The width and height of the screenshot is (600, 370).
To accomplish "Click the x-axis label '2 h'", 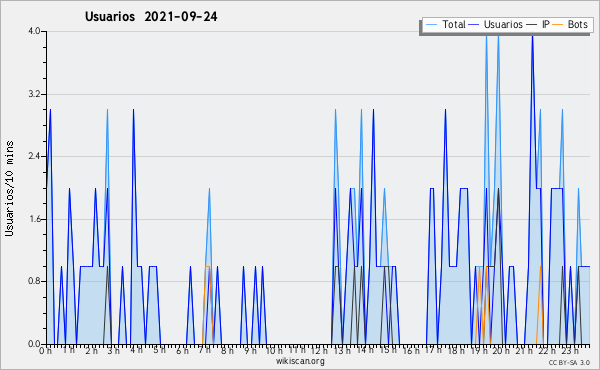I will (x=91, y=350).
